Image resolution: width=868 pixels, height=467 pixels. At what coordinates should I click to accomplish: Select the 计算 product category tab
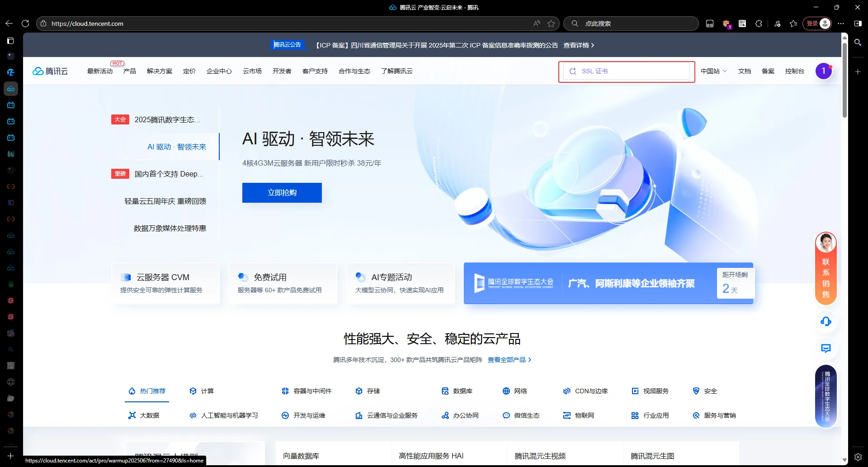[x=202, y=391]
